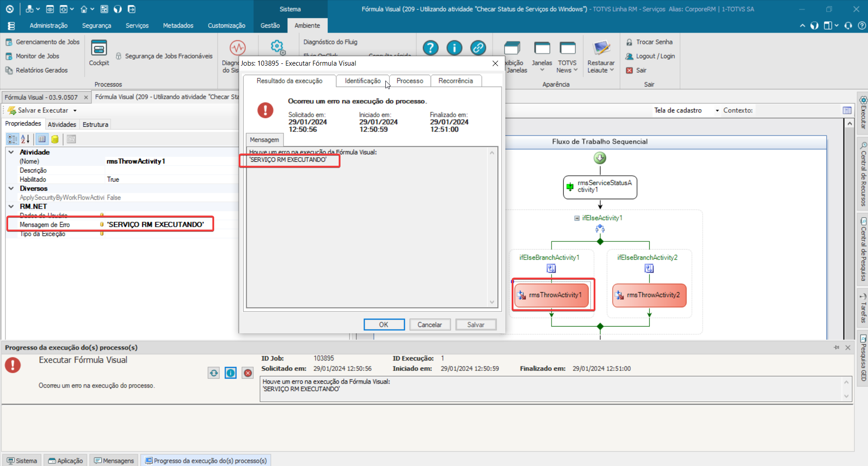Open the Gestão ribbon tab
Viewport: 868px width, 466px height.
click(270, 25)
